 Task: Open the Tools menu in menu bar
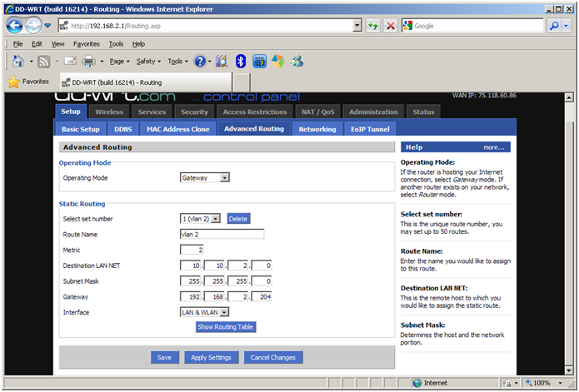tap(116, 44)
